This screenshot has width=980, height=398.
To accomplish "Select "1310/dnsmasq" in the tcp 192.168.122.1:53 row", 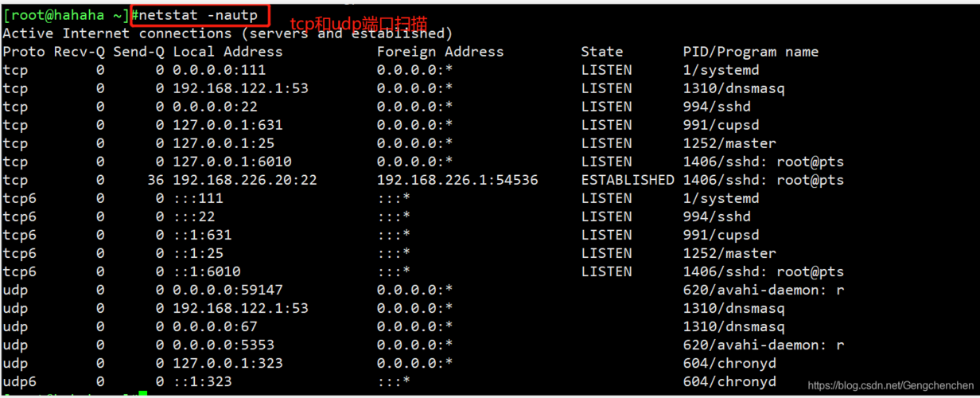I will pos(734,88).
